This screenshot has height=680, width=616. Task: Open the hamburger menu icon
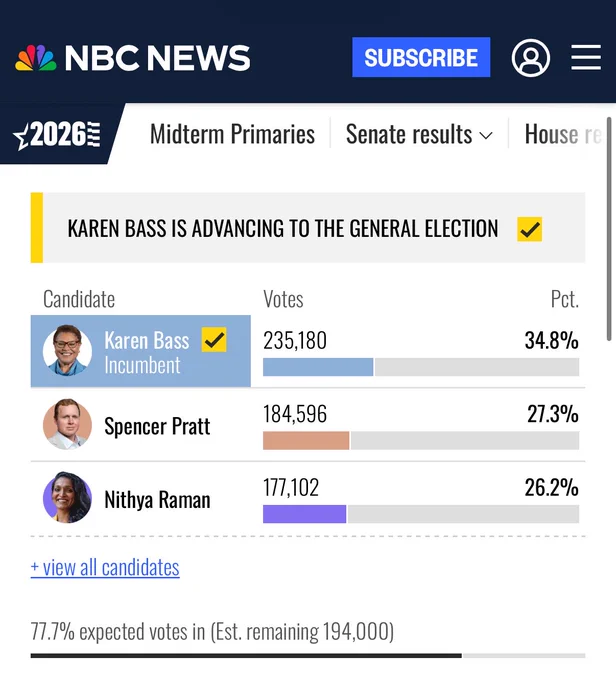coord(586,57)
